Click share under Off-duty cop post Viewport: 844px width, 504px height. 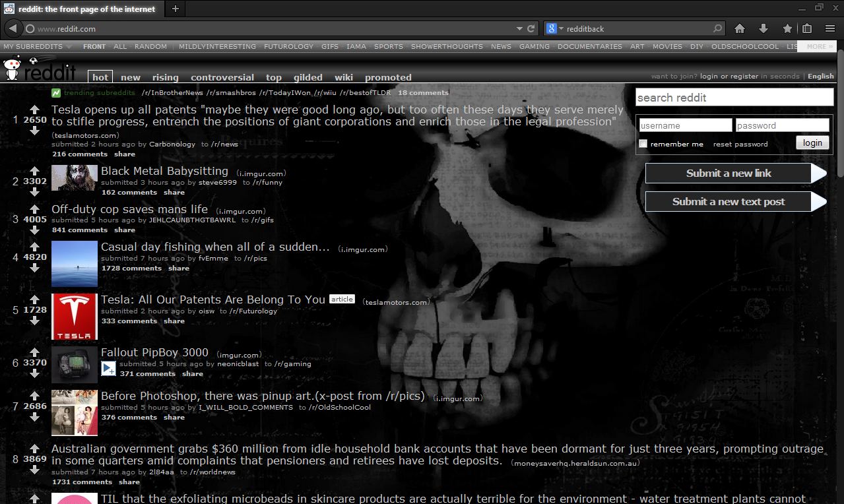coord(125,230)
